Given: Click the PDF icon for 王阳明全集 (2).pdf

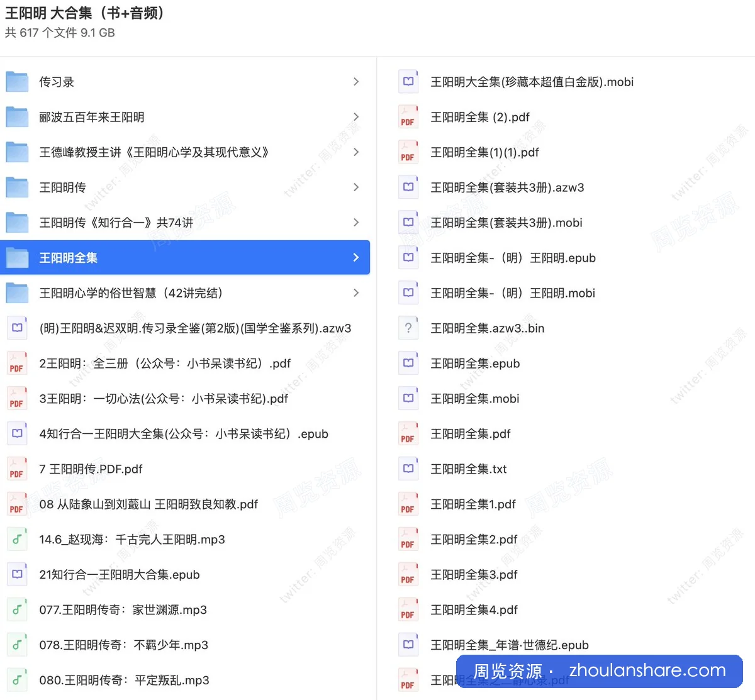Looking at the screenshot, I should (x=408, y=117).
